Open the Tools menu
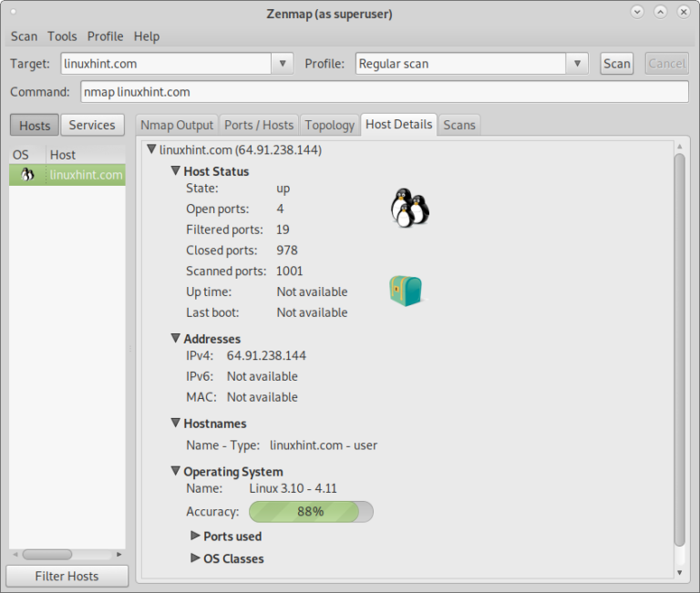This screenshot has width=700, height=593. pyautogui.click(x=62, y=36)
